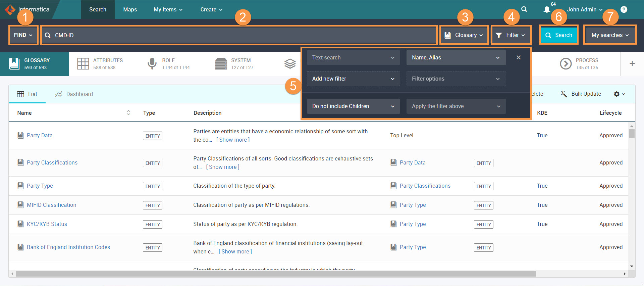This screenshot has width=644, height=286.
Task: Open the Maps menu item
Action: (x=130, y=9)
